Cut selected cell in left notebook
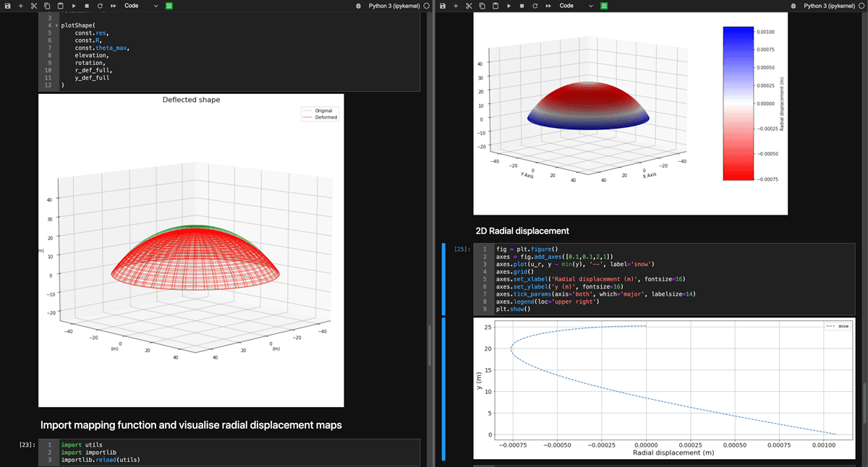This screenshot has width=868, height=467. click(x=33, y=6)
